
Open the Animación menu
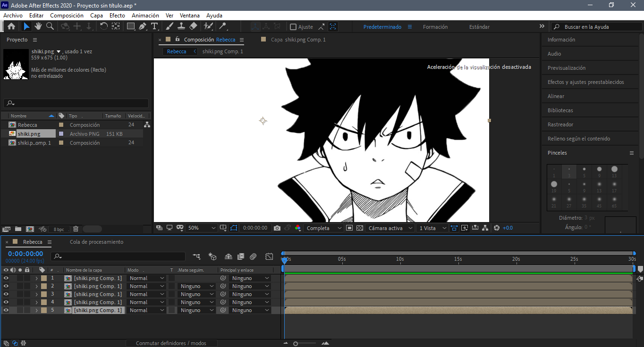(x=145, y=16)
